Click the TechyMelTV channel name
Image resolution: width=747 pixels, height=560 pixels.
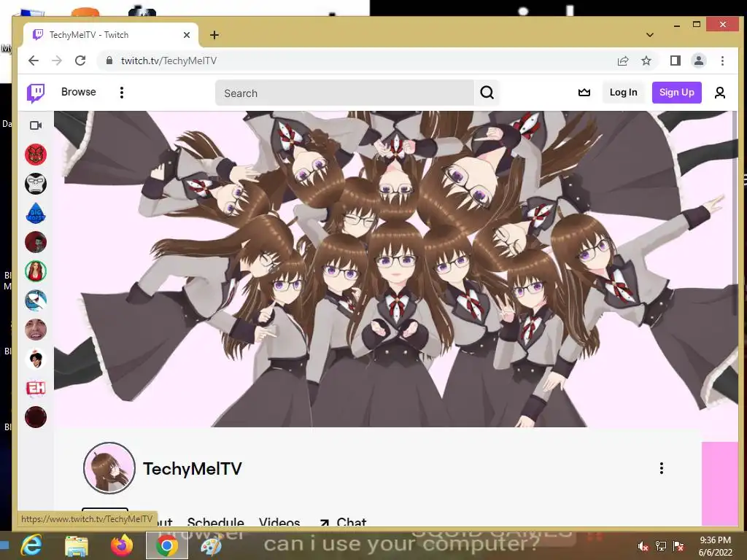coord(193,469)
